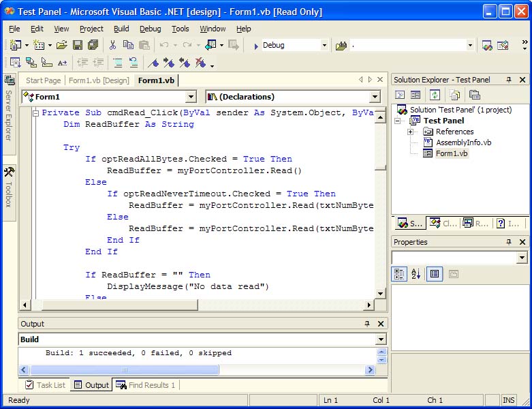Select AssemblyInfo.vb in Solution Explorer
Viewport: 532px width, 409px height.
click(463, 142)
